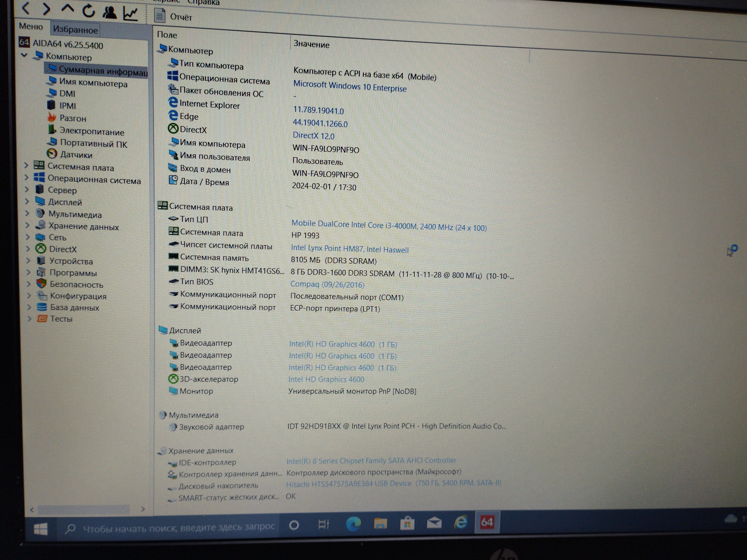The height and width of the screenshot is (560, 747).
Task: Open Intel Core i3-4000M CPU link
Action: [389, 225]
